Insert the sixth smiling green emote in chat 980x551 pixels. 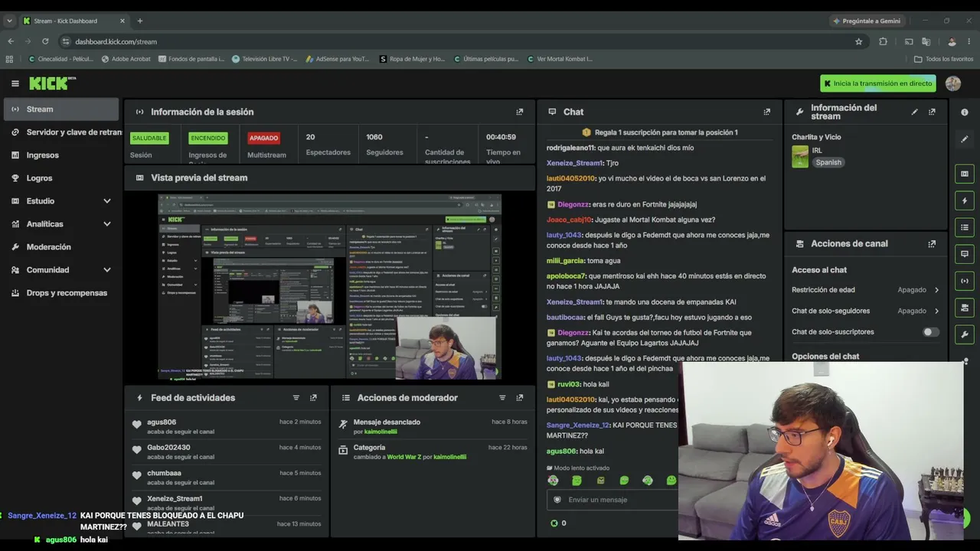pyautogui.click(x=671, y=481)
